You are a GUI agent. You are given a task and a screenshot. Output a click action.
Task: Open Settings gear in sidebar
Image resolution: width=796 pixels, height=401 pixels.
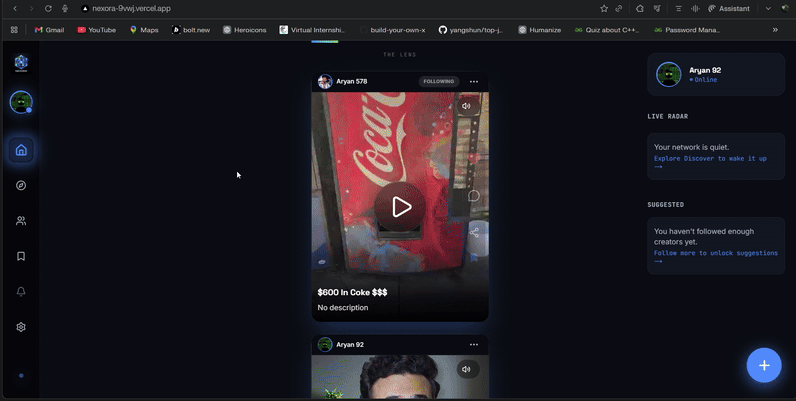coord(21,327)
